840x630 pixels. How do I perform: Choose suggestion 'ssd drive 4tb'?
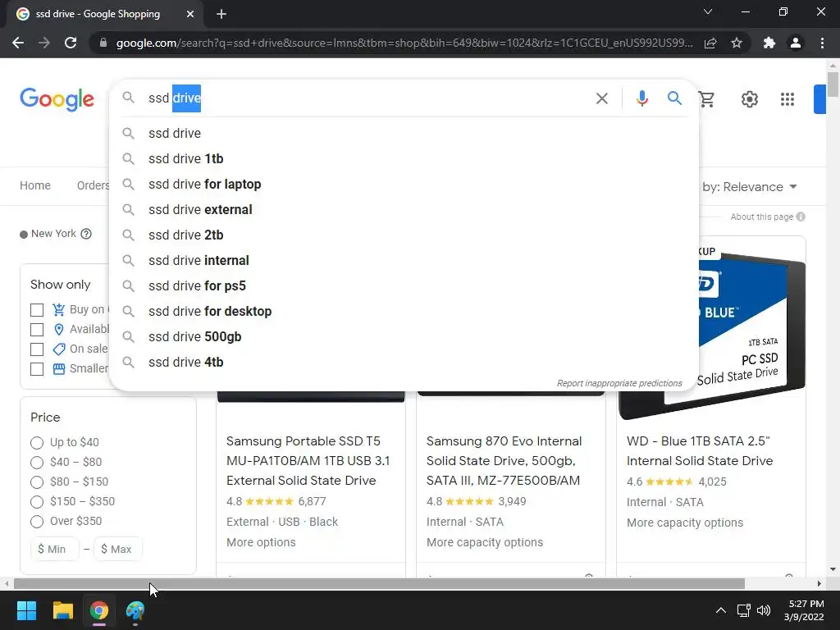[x=404, y=362]
